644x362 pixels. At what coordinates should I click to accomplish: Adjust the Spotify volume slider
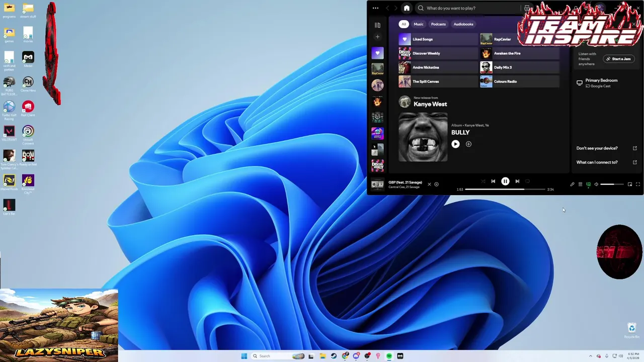coord(611,185)
